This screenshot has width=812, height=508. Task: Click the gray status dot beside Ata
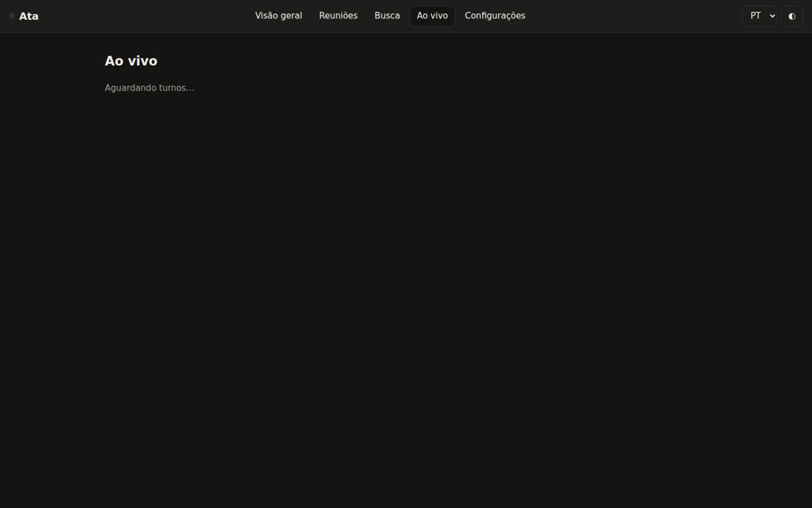click(11, 16)
